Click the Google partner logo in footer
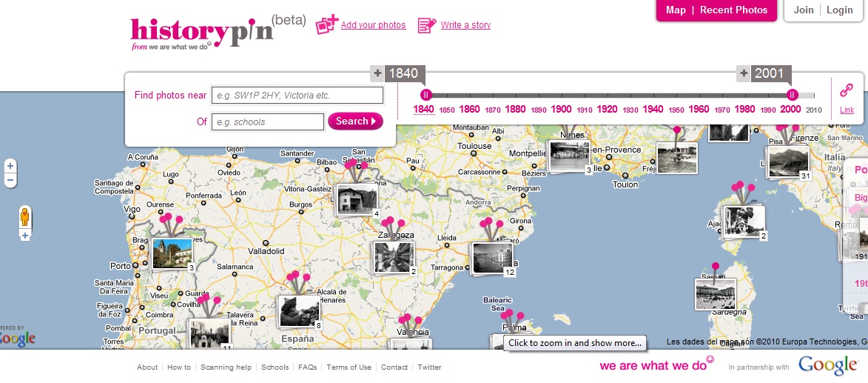Image resolution: width=868 pixels, height=383 pixels. [x=827, y=365]
